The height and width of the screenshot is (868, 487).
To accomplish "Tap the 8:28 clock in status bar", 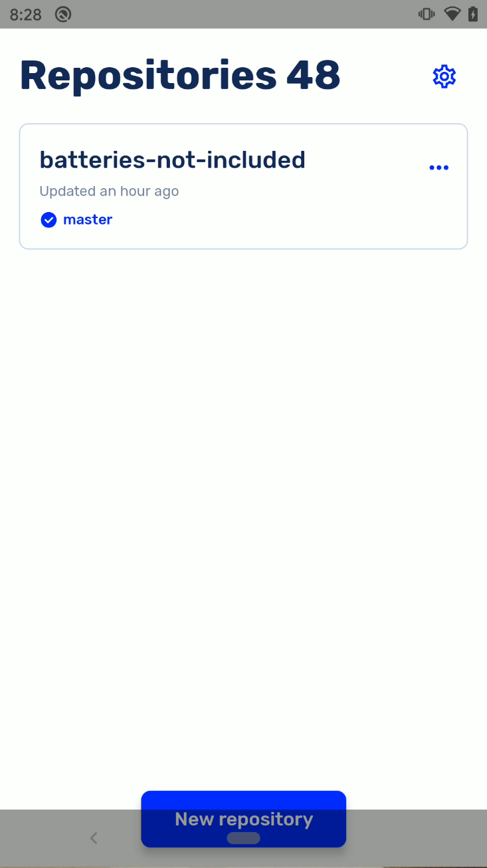I will click(26, 15).
